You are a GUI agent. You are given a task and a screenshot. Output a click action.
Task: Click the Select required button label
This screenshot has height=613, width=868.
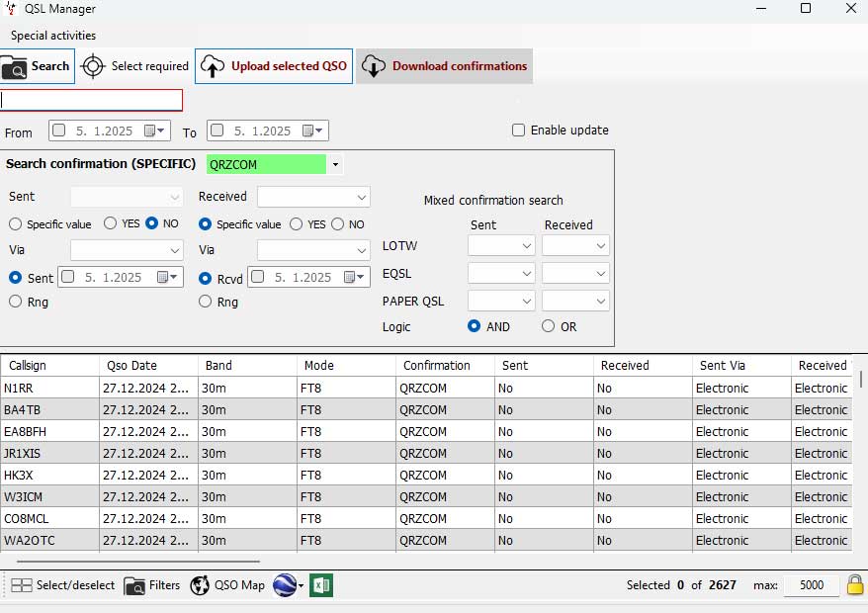(x=150, y=66)
